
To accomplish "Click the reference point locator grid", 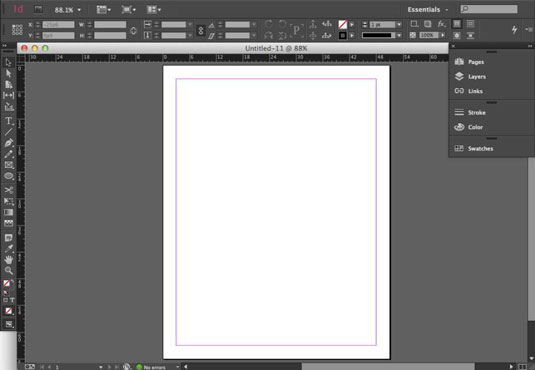I will (17, 30).
